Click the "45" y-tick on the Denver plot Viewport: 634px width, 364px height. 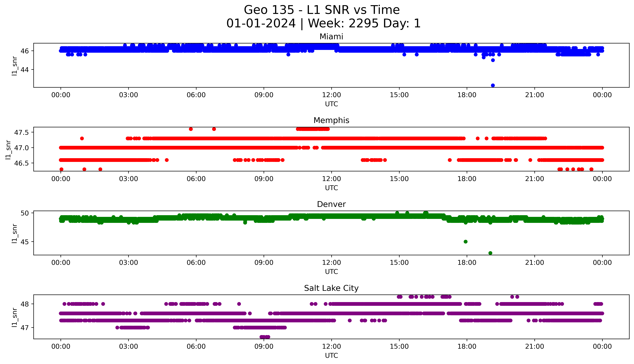[25, 242]
